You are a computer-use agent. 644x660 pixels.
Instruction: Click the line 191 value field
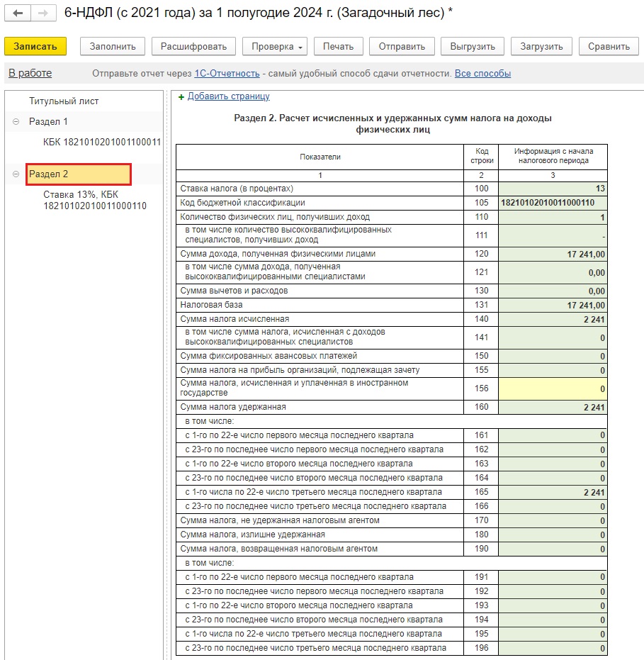tap(553, 577)
